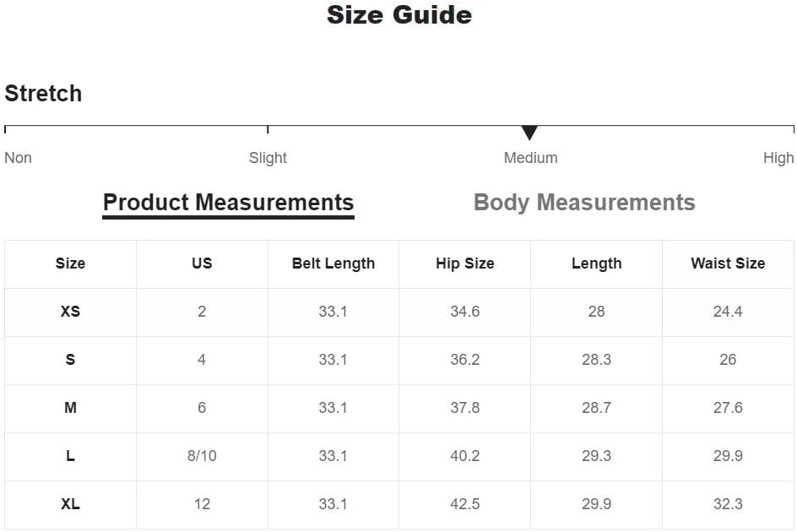797x532 pixels.
Task: Select the XL size row label
Action: coord(70,504)
